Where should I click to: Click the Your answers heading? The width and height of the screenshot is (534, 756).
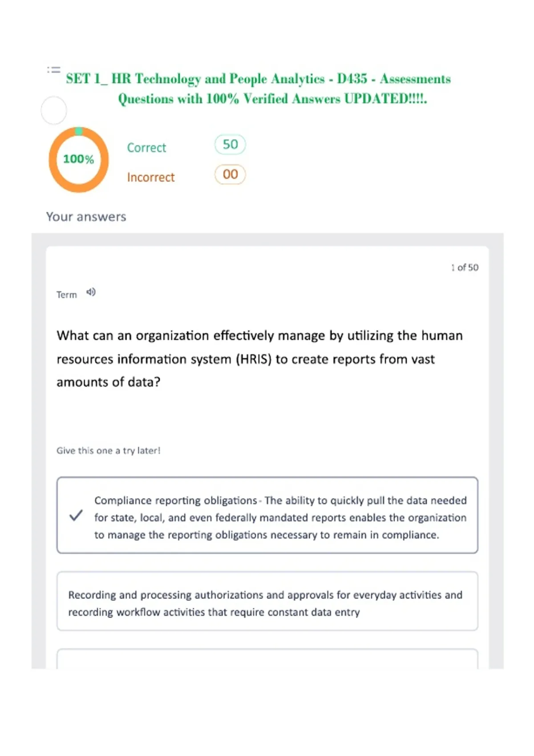[86, 217]
